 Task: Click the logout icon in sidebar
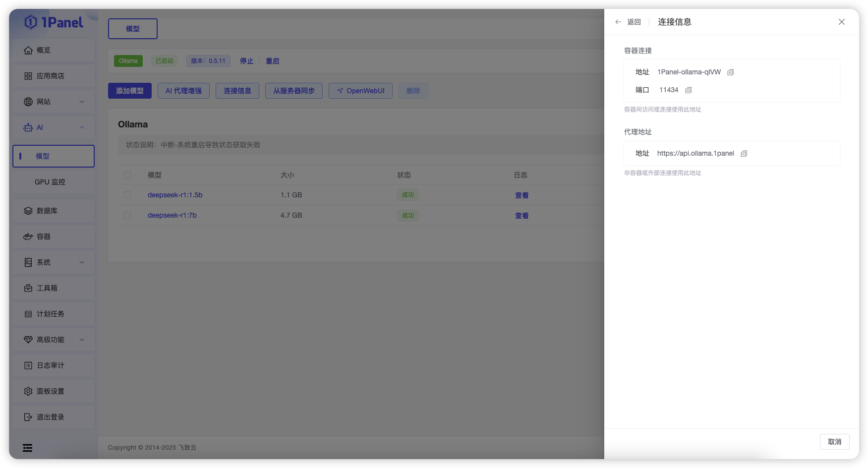point(28,417)
